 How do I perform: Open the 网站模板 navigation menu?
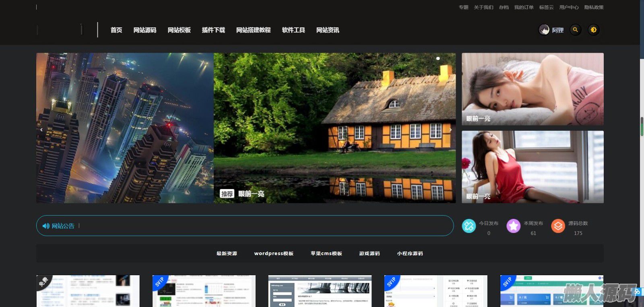click(x=179, y=30)
